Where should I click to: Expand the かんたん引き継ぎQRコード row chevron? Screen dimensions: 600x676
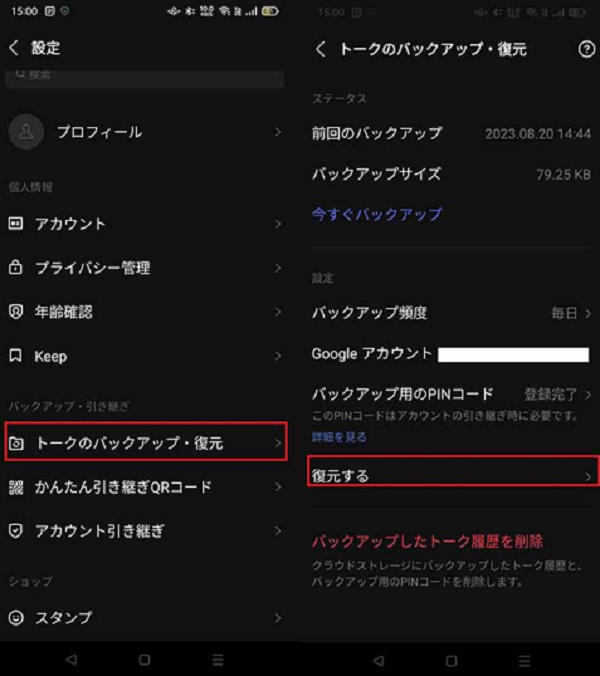click(278, 487)
